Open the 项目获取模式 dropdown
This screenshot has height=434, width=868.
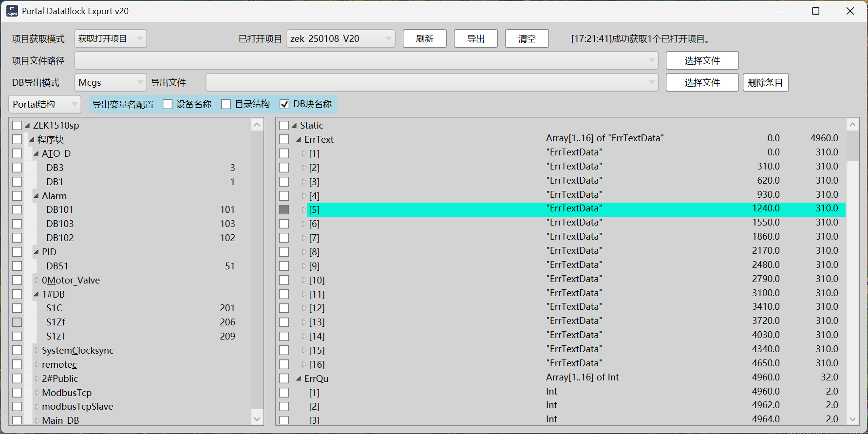[x=111, y=38]
